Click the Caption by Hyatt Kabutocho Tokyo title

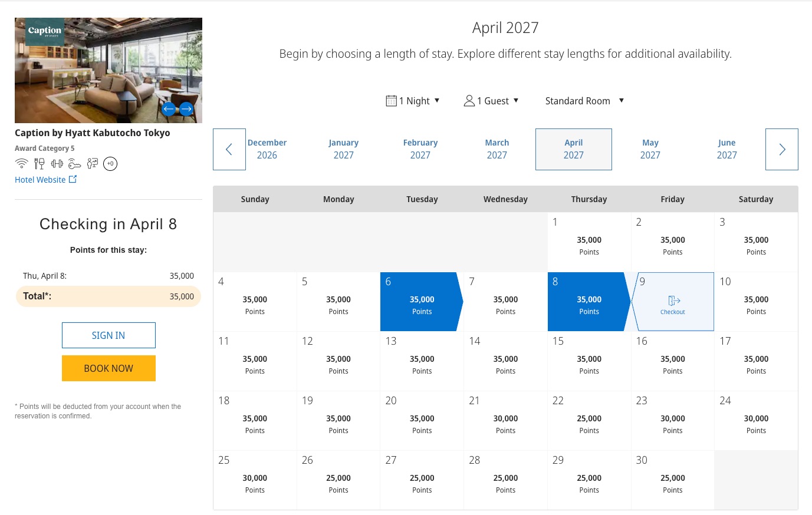(93, 133)
